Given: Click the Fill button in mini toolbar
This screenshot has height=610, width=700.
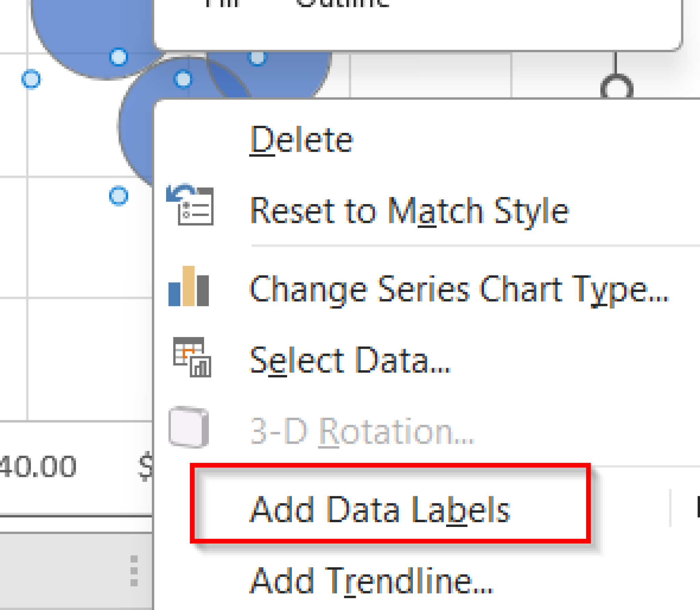Looking at the screenshot, I should pyautogui.click(x=221, y=3).
